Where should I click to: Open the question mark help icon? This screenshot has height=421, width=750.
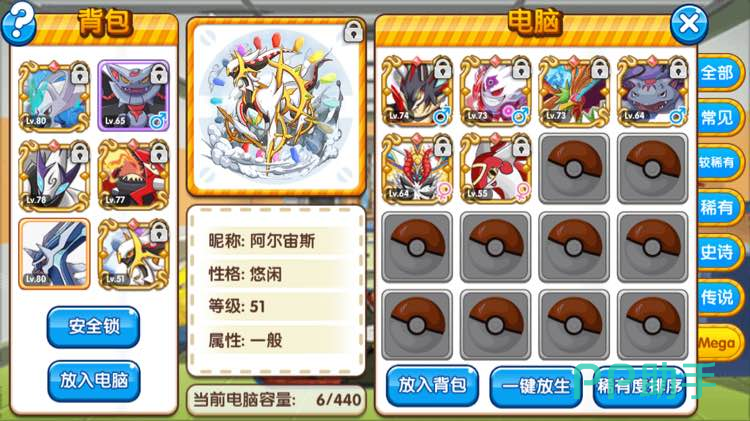coord(18,22)
